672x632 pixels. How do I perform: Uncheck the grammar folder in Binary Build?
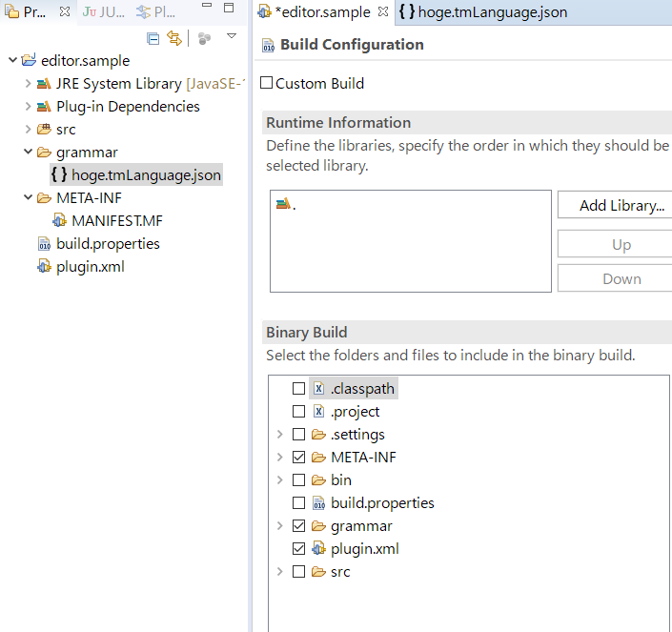(x=298, y=526)
